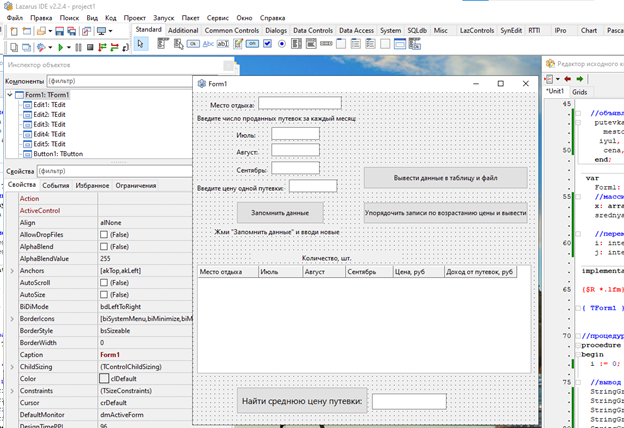Click the green Run program arrow
The width and height of the screenshot is (624, 428).
[59, 47]
